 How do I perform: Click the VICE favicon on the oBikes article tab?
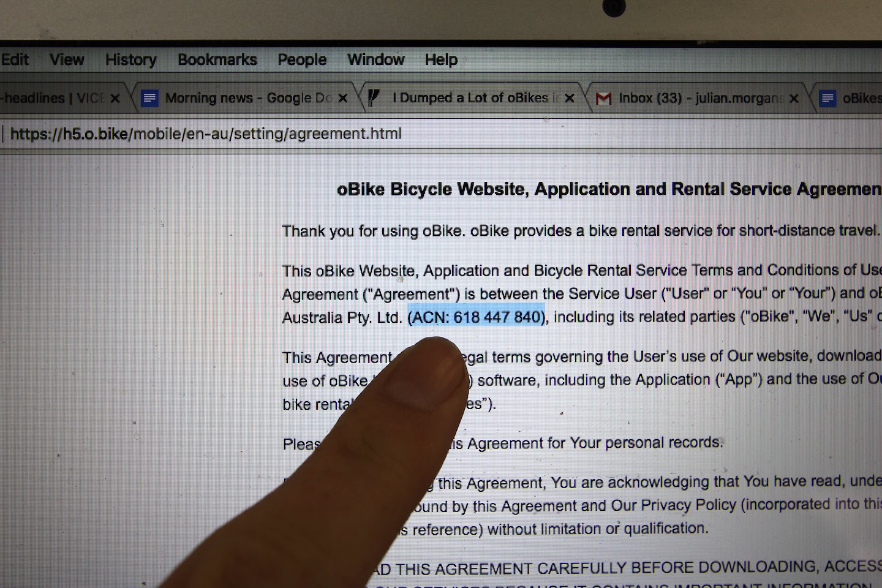pos(374,98)
